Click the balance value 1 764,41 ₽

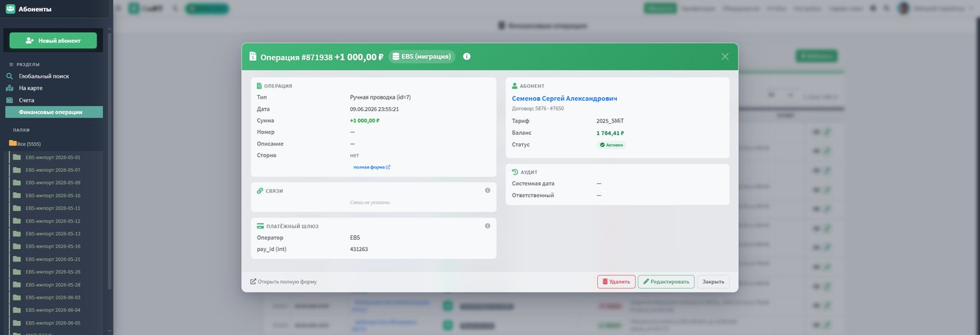point(610,133)
